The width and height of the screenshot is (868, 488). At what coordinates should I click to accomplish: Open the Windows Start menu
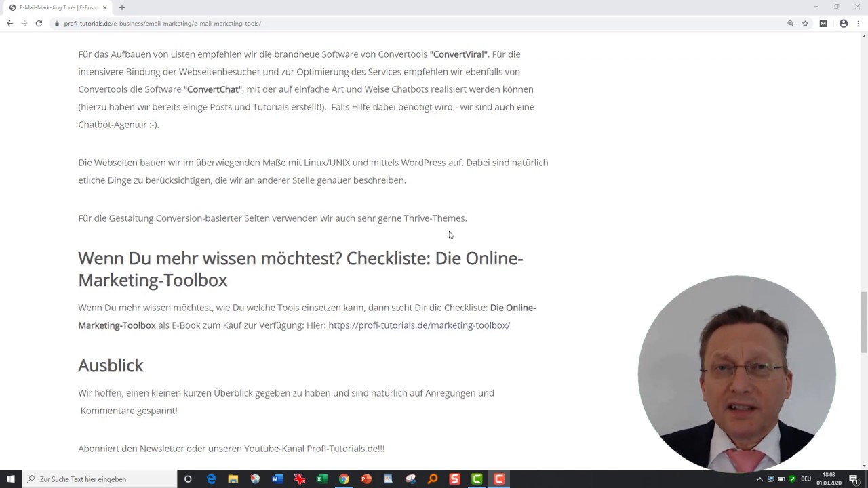11,479
